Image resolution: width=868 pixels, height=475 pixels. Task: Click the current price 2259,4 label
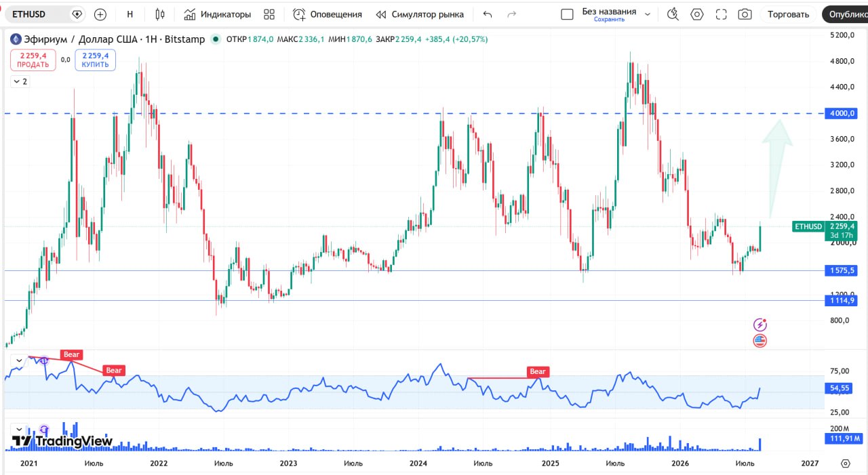pos(842,226)
